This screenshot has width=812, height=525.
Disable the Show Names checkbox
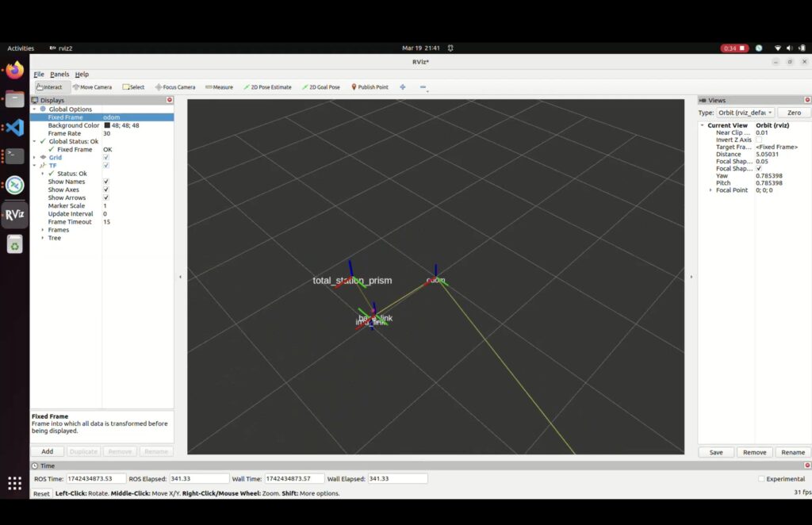tap(106, 182)
